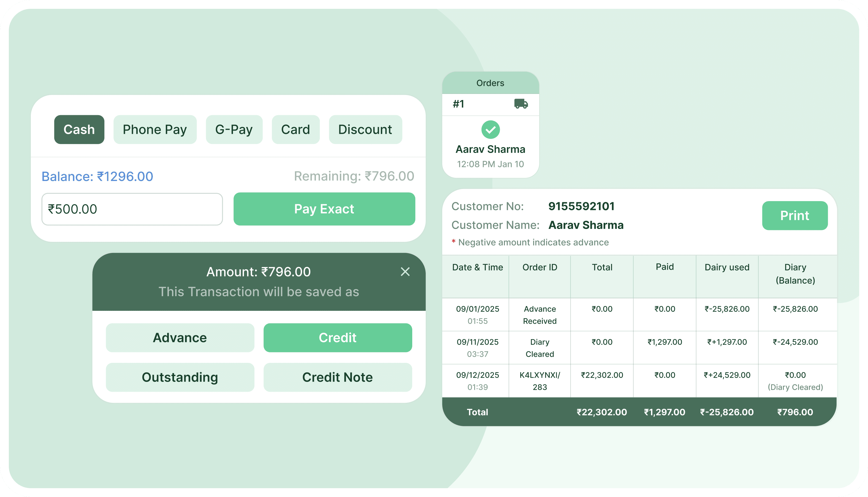
Task: Select order #1 in the Orders list
Action: (459, 104)
